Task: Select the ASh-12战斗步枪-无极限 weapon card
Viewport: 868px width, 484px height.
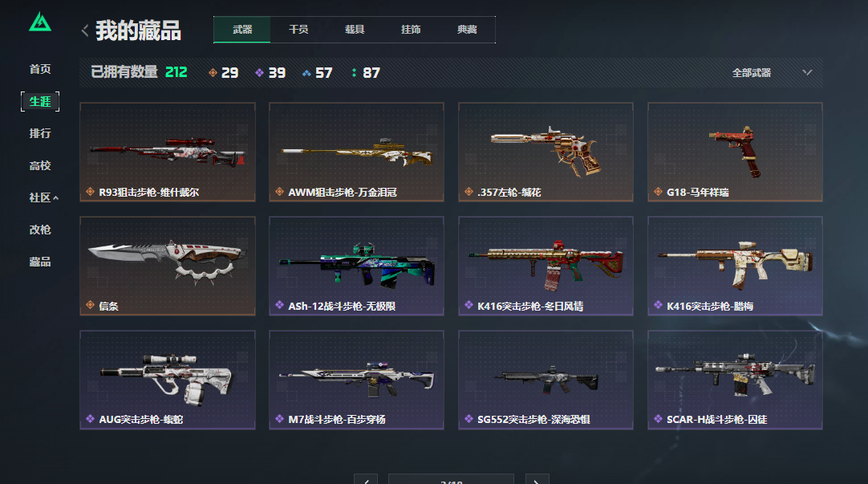Action: 356,266
